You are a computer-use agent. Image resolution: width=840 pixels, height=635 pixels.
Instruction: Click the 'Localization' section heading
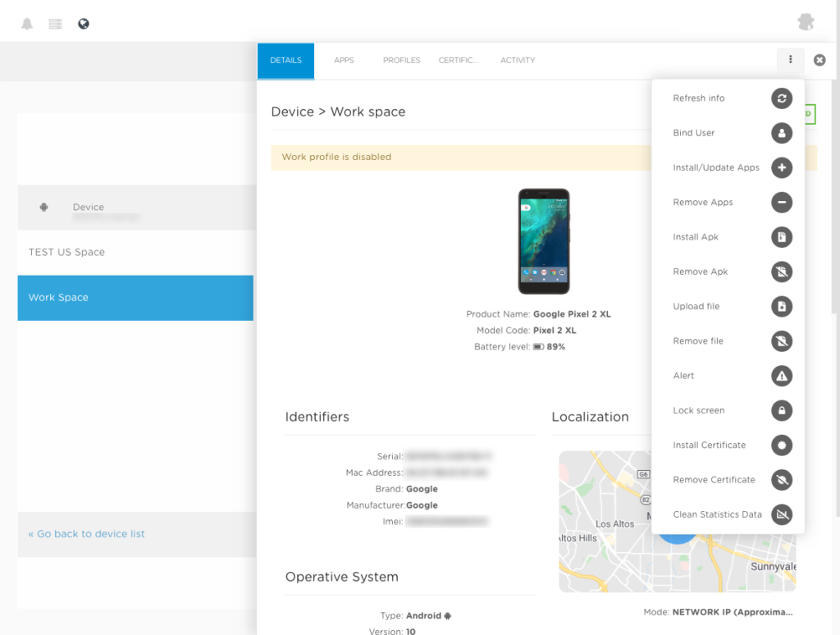590,417
